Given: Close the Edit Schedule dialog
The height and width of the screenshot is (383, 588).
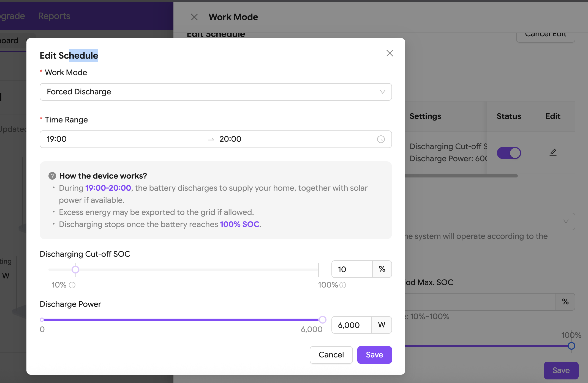Looking at the screenshot, I should coord(390,53).
